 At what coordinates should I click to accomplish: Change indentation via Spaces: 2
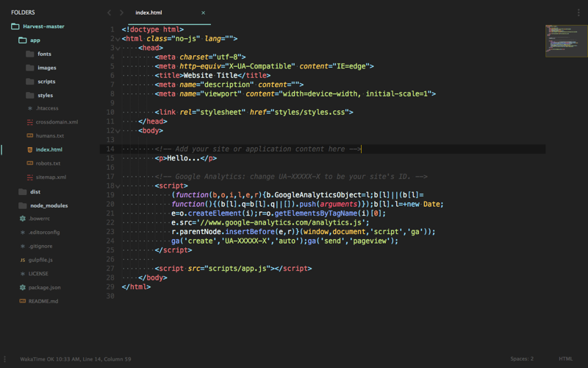coord(522,359)
